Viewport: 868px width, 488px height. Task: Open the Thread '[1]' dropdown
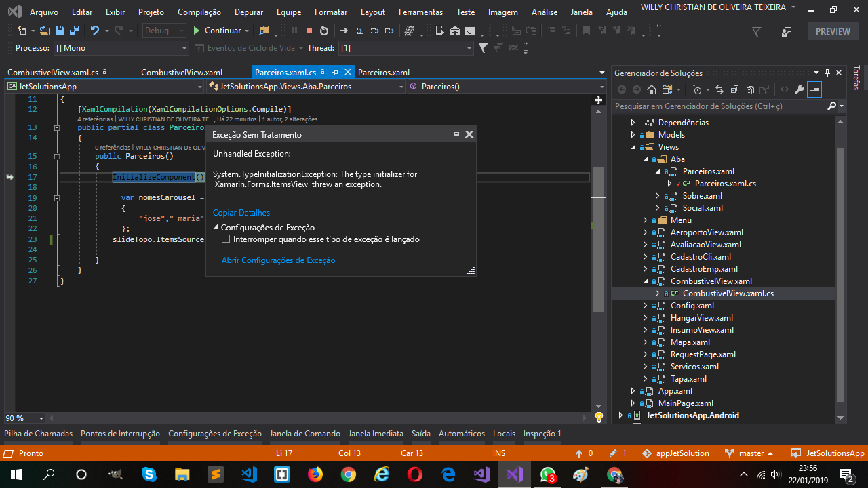pyautogui.click(x=406, y=48)
